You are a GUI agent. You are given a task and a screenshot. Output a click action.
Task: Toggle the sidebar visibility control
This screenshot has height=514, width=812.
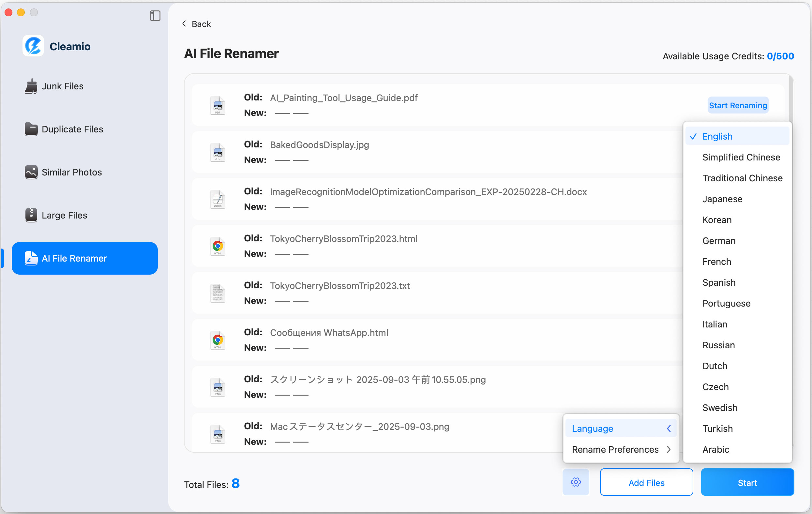point(155,16)
